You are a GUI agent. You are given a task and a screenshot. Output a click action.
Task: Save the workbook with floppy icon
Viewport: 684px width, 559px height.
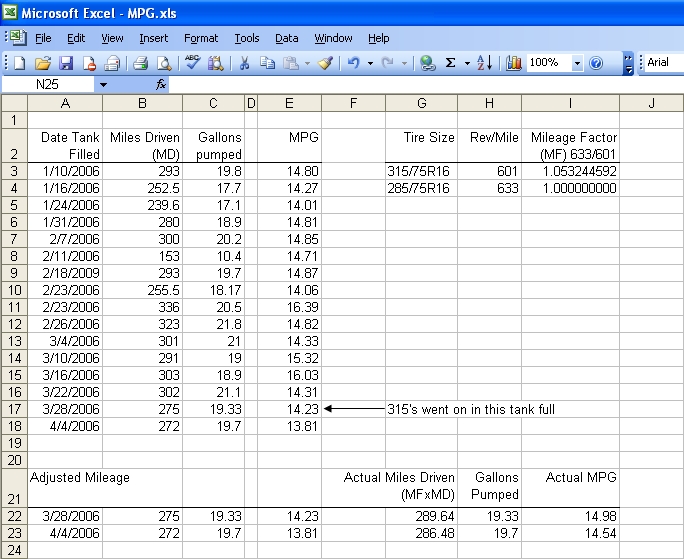[66, 63]
